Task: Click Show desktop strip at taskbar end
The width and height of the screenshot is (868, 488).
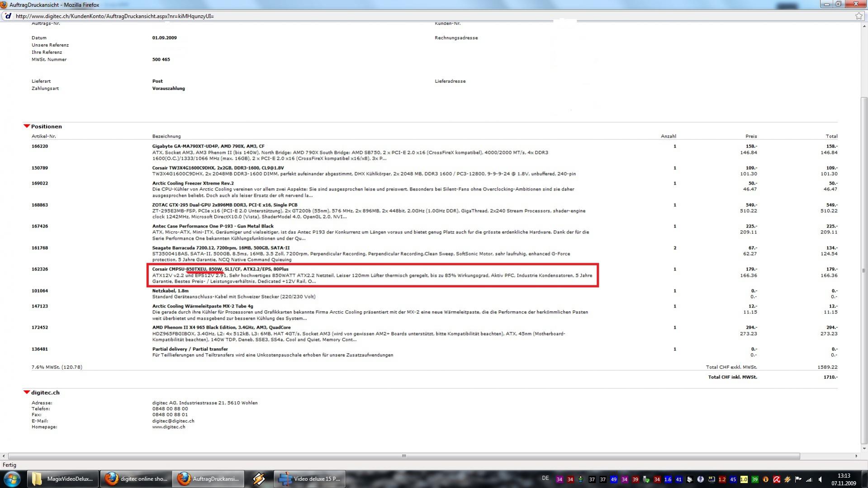Action: 864,479
